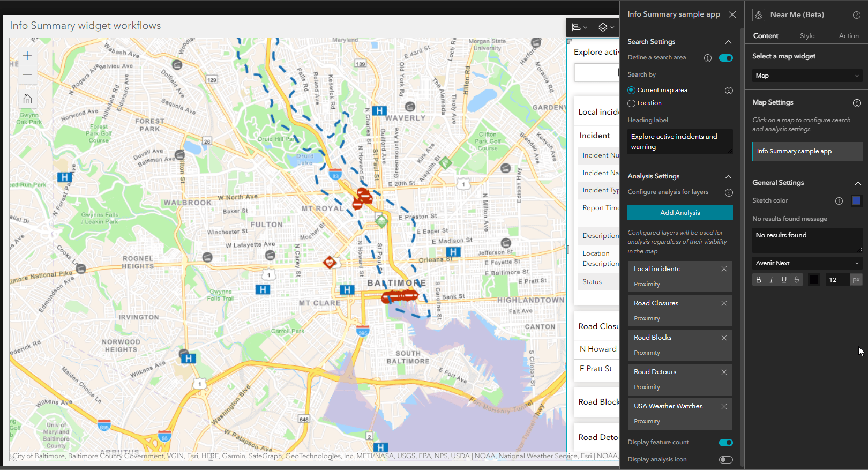This screenshot has height=470, width=868.
Task: Open Info Summary sample app map setting
Action: (807, 151)
